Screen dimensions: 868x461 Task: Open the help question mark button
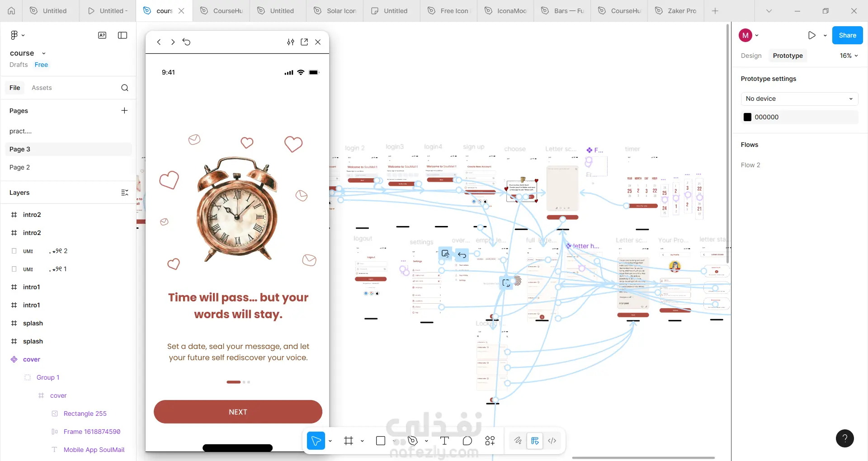pyautogui.click(x=844, y=438)
